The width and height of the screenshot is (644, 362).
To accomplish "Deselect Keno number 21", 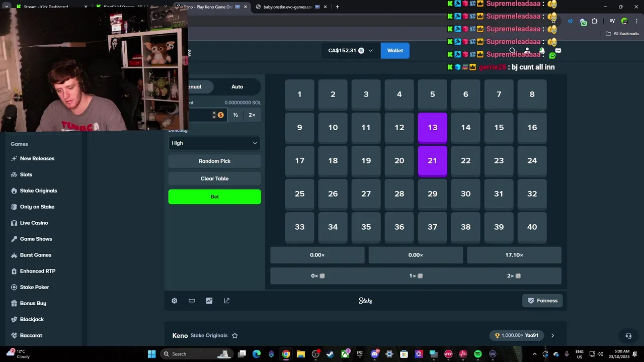I will [433, 161].
